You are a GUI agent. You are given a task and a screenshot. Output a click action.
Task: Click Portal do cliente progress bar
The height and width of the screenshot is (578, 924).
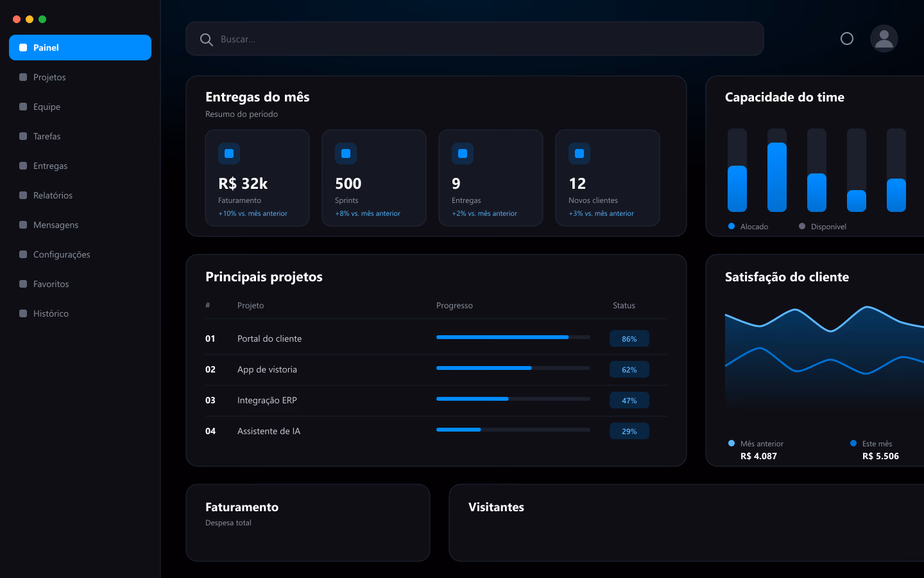tap(513, 337)
